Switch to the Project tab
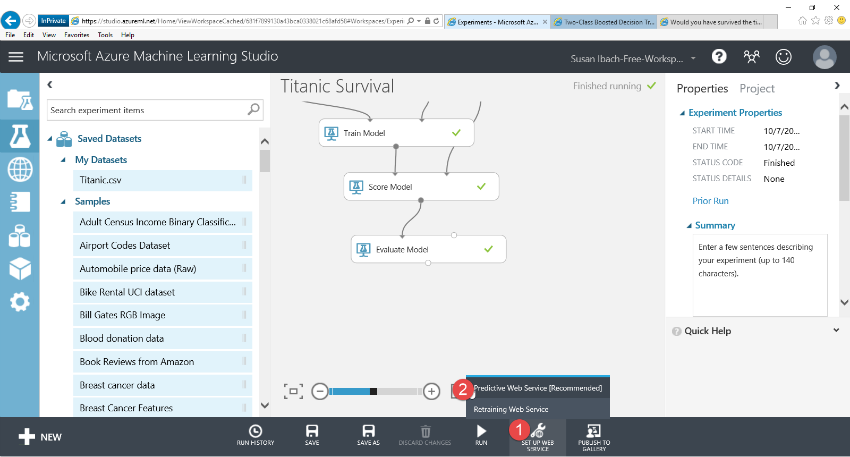 pyautogui.click(x=757, y=88)
